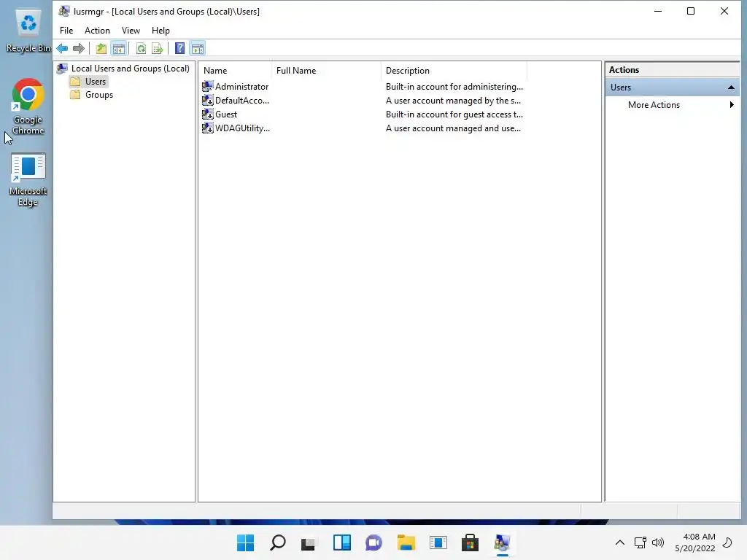Open Task View on taskbar
Image resolution: width=747 pixels, height=560 pixels.
click(x=309, y=542)
